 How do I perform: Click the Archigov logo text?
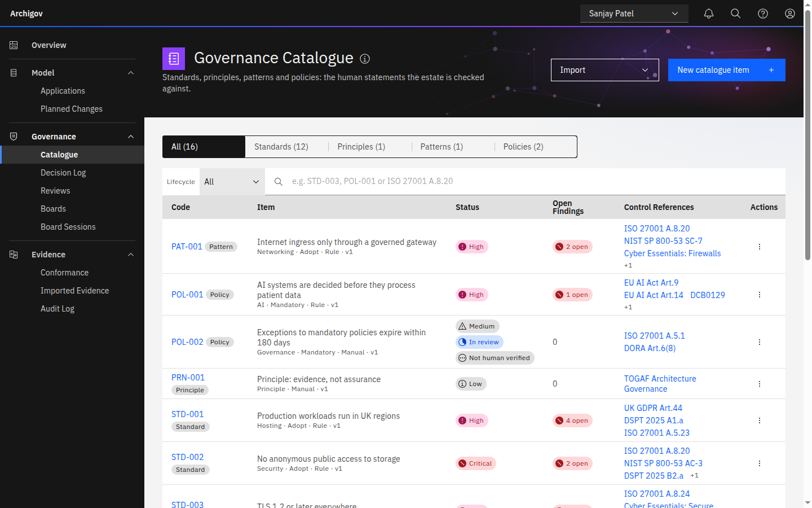pos(27,14)
